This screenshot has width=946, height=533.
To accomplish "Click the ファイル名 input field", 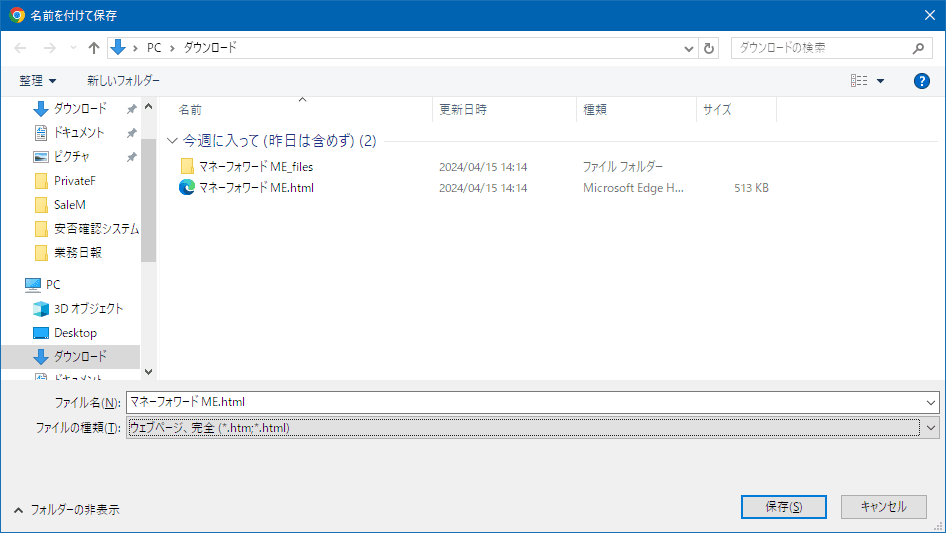I will 525,402.
